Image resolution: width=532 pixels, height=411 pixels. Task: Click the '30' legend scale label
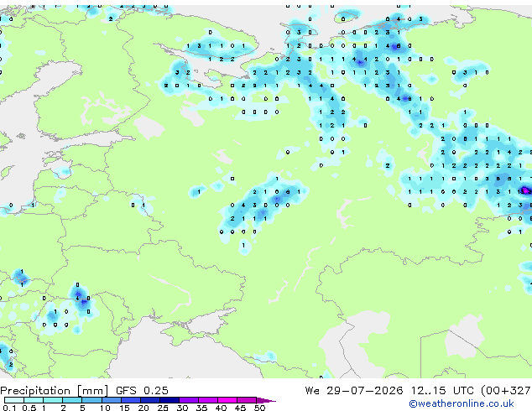[182, 408]
